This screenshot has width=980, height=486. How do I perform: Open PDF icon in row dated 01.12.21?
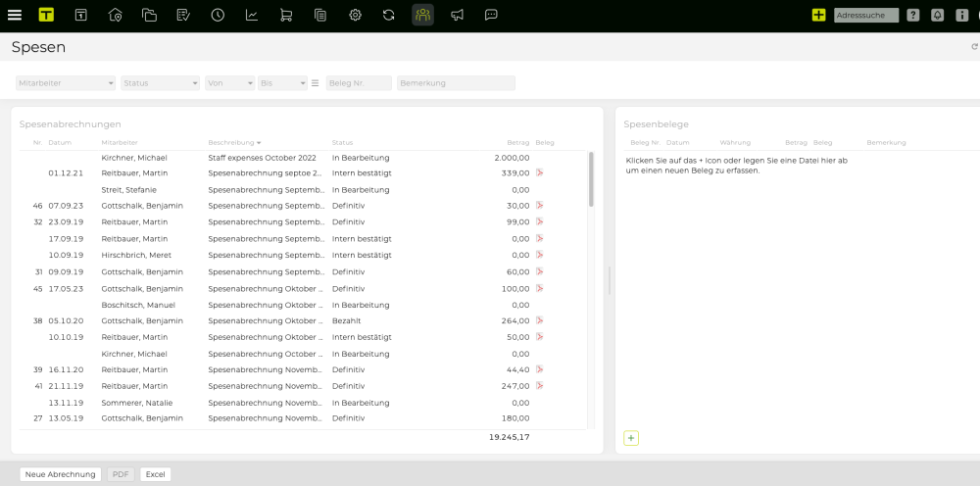pos(539,173)
